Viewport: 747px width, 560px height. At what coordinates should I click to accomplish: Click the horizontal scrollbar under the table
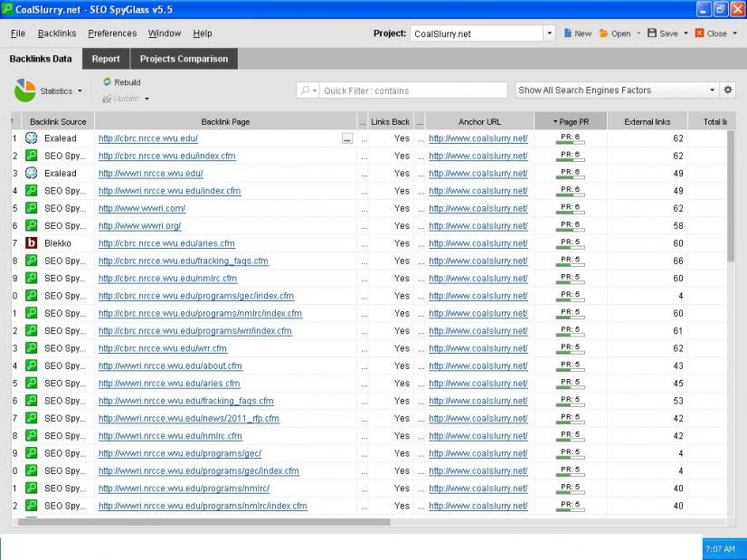coord(203,522)
